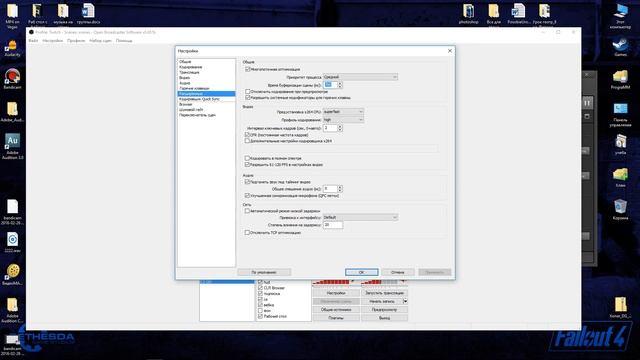The image size is (640, 360).
Task: Enable automatic low latency mode checkbox
Action: pos(247,211)
